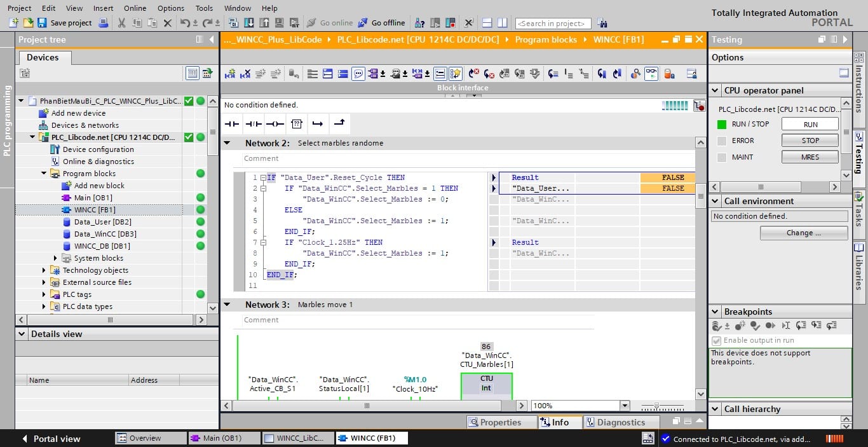This screenshot has height=447, width=868.
Task: Split editor space vertically icon
Action: point(502,23)
